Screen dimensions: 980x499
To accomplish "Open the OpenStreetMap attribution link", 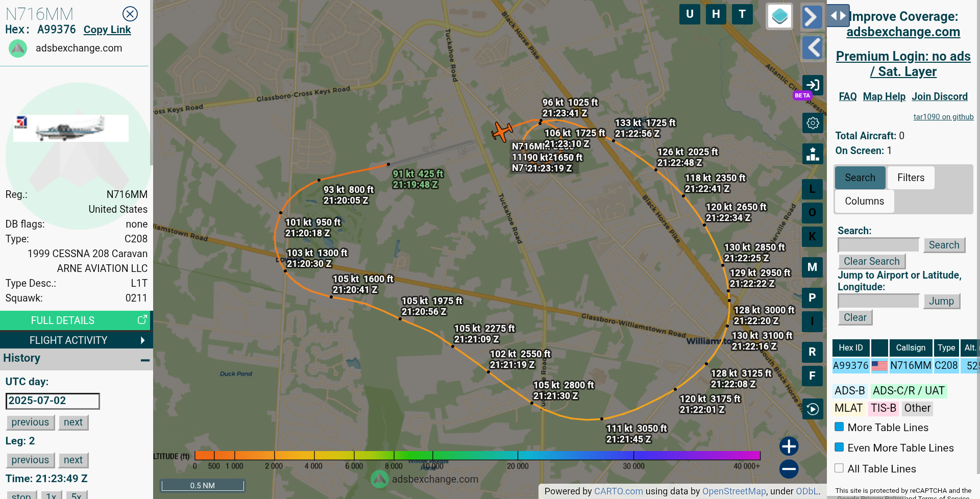I will pyautogui.click(x=734, y=491).
